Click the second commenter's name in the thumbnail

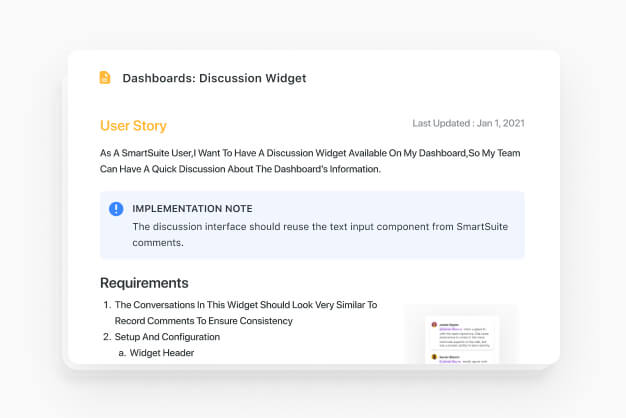click(x=447, y=355)
